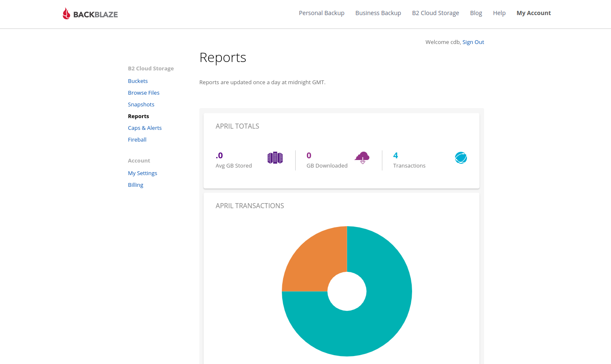The image size is (611, 364).
Task: Open the Help page
Action: (x=499, y=13)
